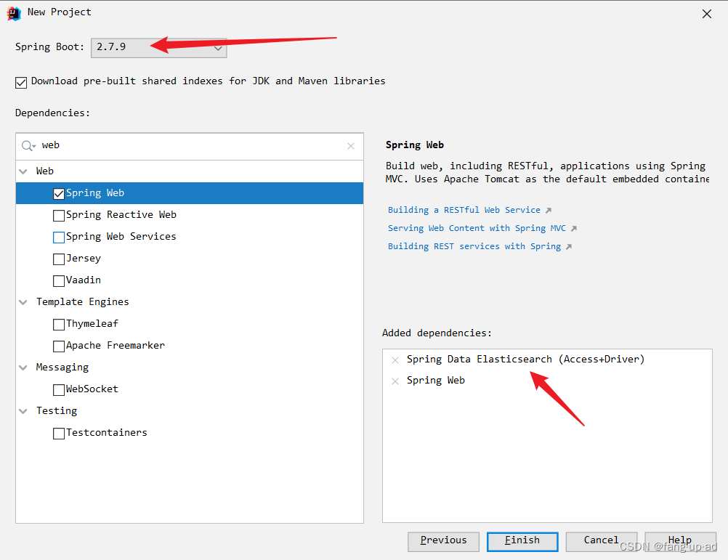728x560 pixels.
Task: Toggle Download pre-built shared indexes checkbox
Action: tap(21, 83)
